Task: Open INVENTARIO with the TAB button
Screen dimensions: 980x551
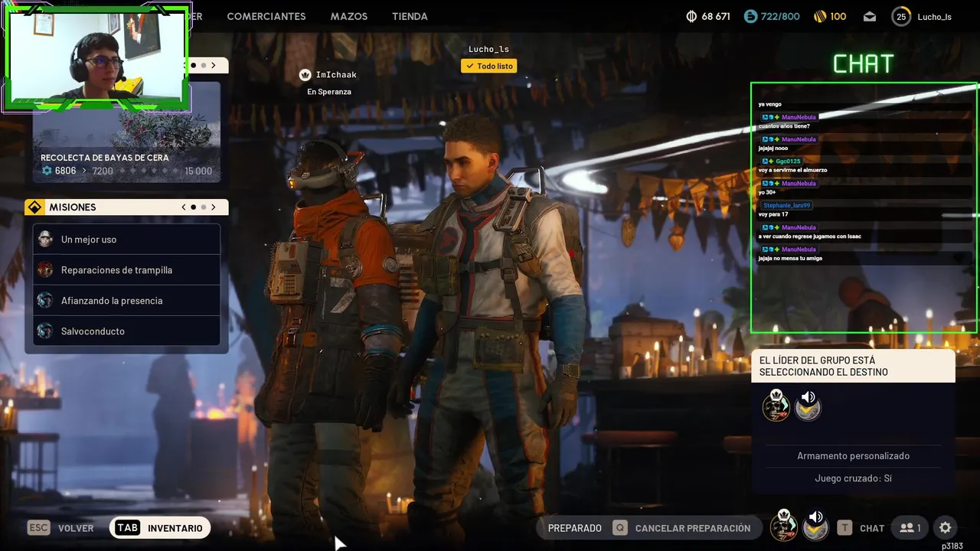Action: [x=160, y=528]
